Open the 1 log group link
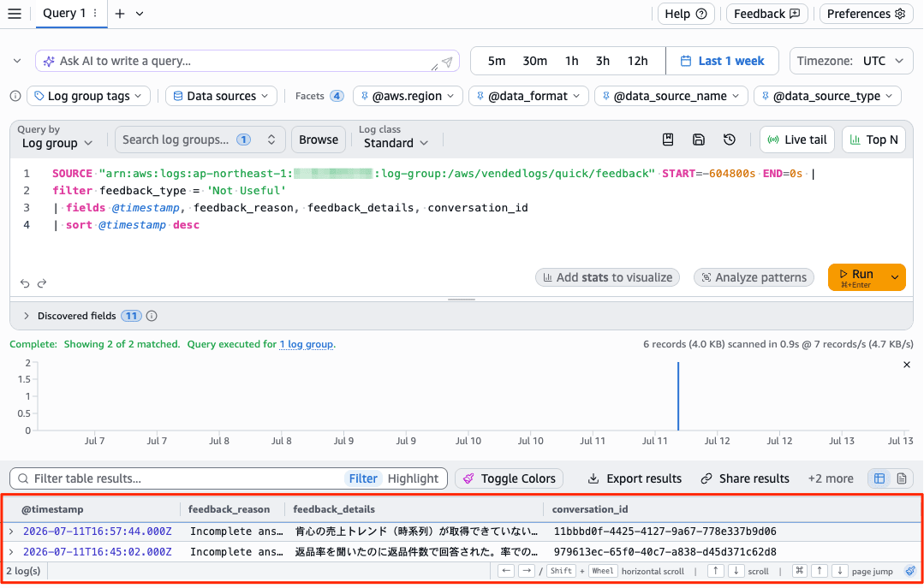924x588 pixels. pos(307,344)
